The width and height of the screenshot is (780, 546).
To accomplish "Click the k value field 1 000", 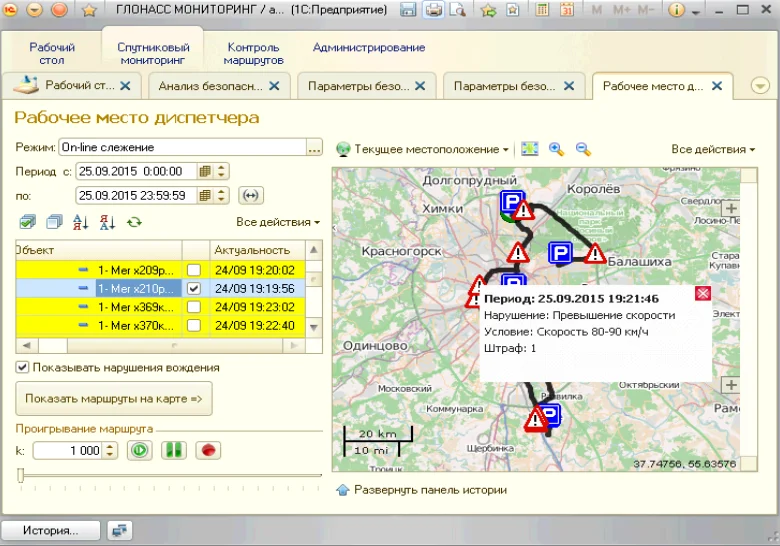I will click(x=69, y=451).
